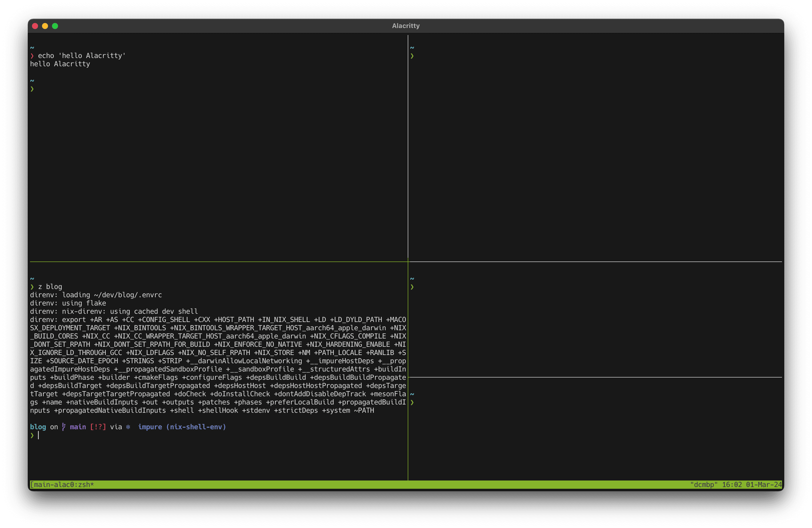Click the red prompt arrow before echo
812x528 pixels.
click(32, 55)
